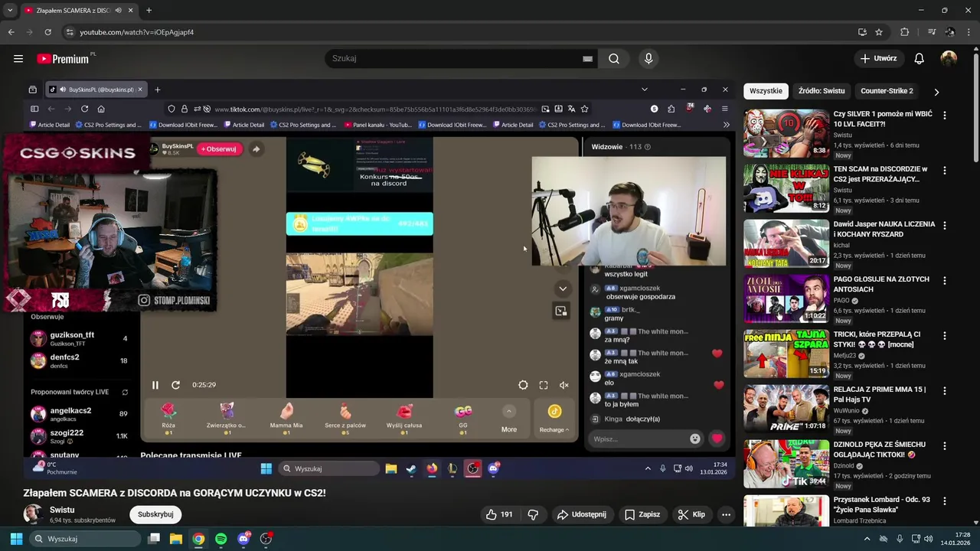The width and height of the screenshot is (980, 551).
Task: Open Discord from the taskbar
Action: (243, 539)
